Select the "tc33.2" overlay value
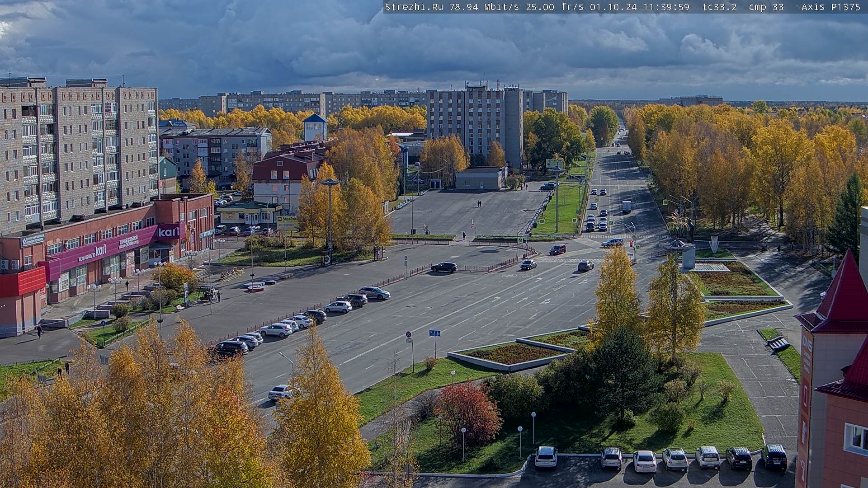 [x=719, y=7]
